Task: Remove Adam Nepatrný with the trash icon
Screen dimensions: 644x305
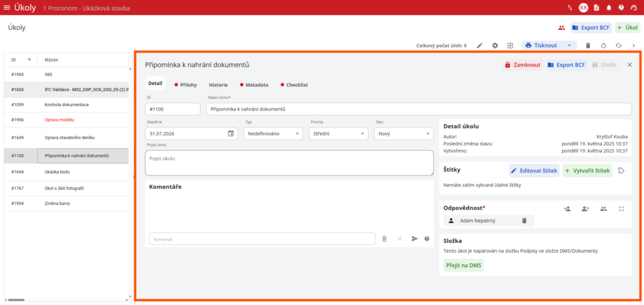Action: click(524, 221)
